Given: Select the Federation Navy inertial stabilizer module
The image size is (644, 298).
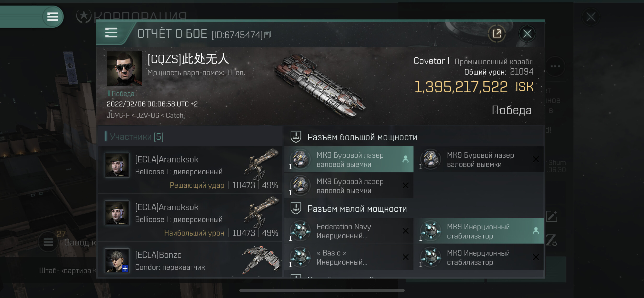Looking at the screenshot, I should click(349, 231).
